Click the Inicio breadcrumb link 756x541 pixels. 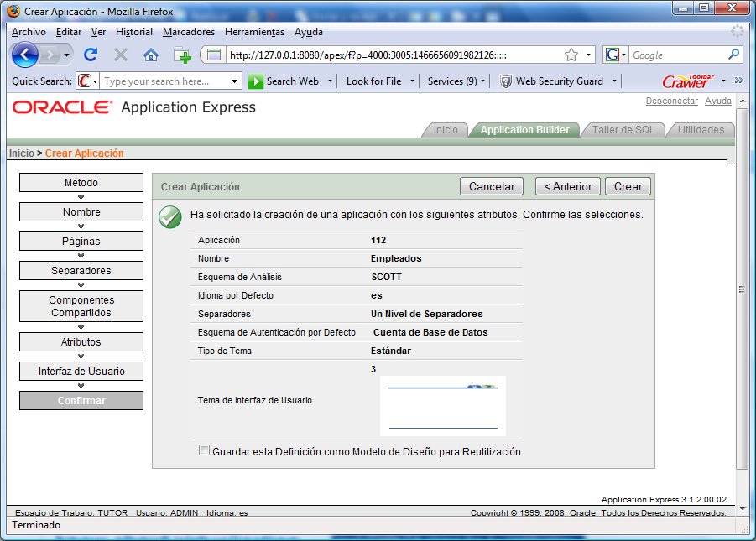(x=22, y=153)
